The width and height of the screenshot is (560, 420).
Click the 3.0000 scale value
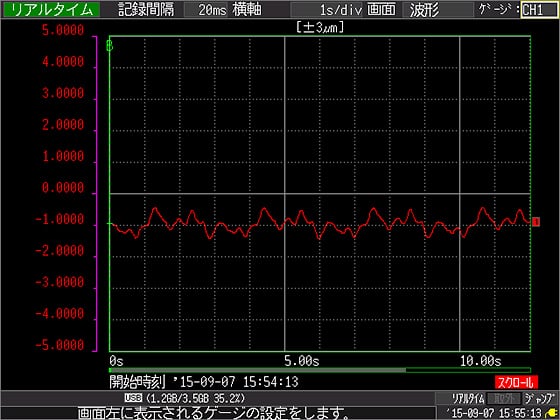click(x=63, y=93)
